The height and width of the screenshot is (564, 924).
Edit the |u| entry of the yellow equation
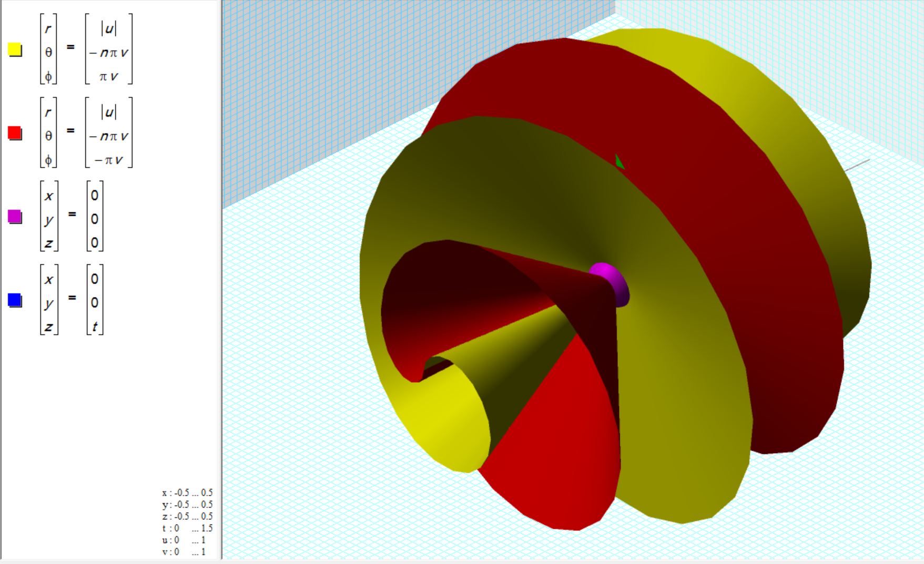click(x=109, y=28)
